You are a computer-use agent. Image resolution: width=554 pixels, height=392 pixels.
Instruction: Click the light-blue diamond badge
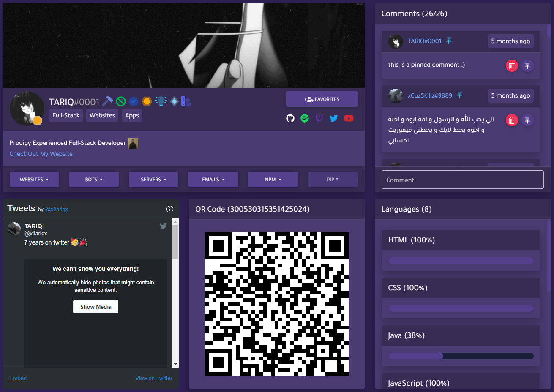174,101
